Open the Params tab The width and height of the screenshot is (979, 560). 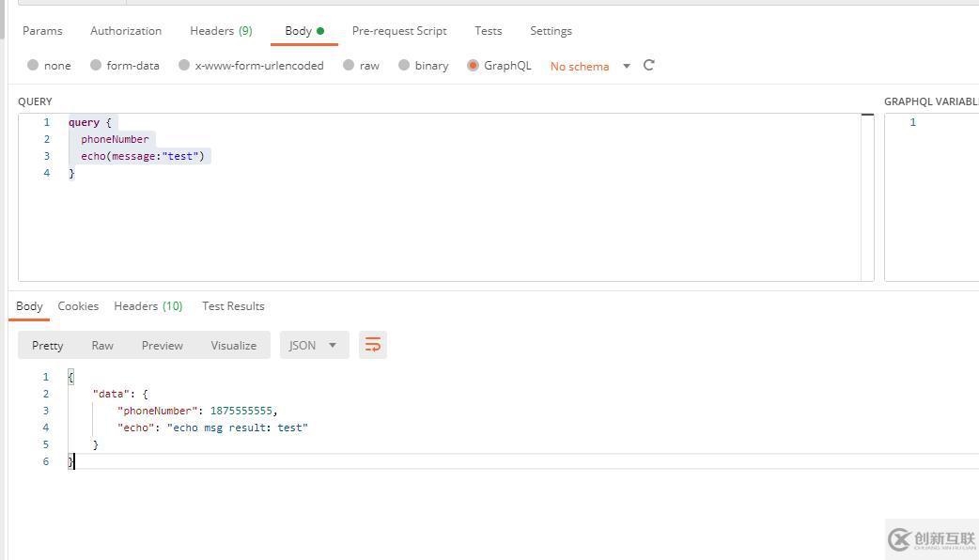42,31
